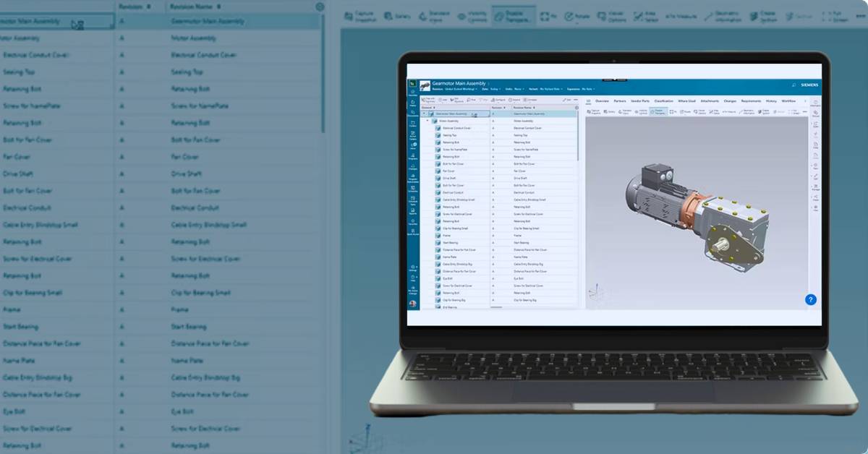Screen dimensions: 868x454
Task: Open the Folders icon in left sidebar
Action: 412,122
